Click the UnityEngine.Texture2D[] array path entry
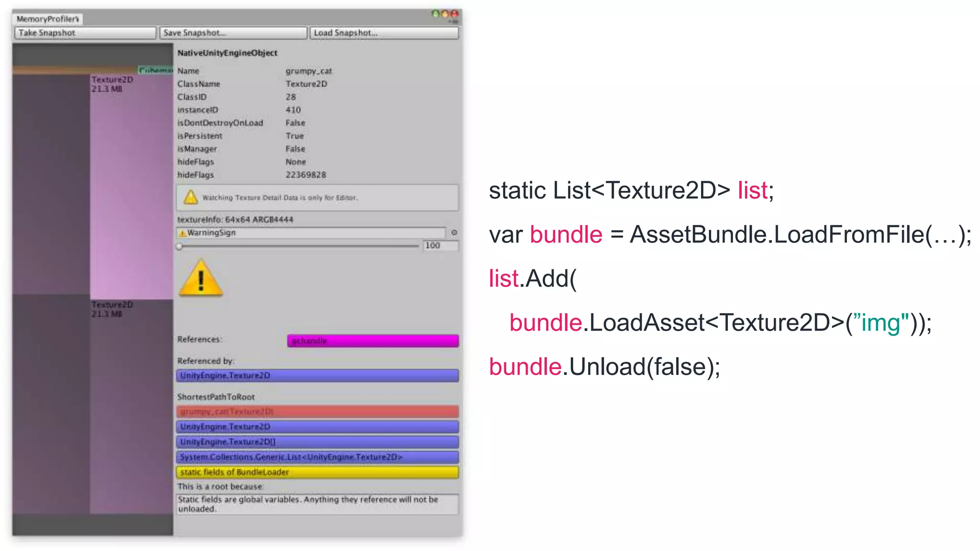 [x=317, y=442]
